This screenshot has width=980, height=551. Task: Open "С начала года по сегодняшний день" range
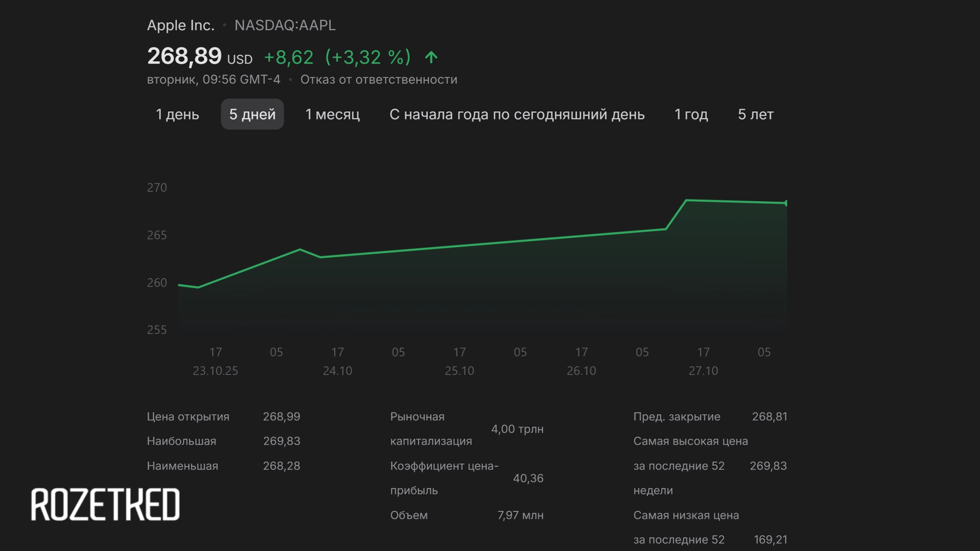pyautogui.click(x=517, y=114)
